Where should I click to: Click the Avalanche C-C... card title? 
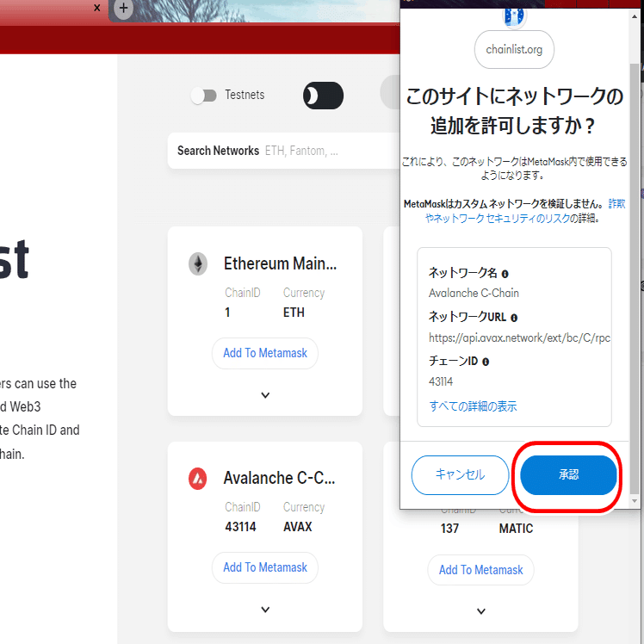click(279, 479)
